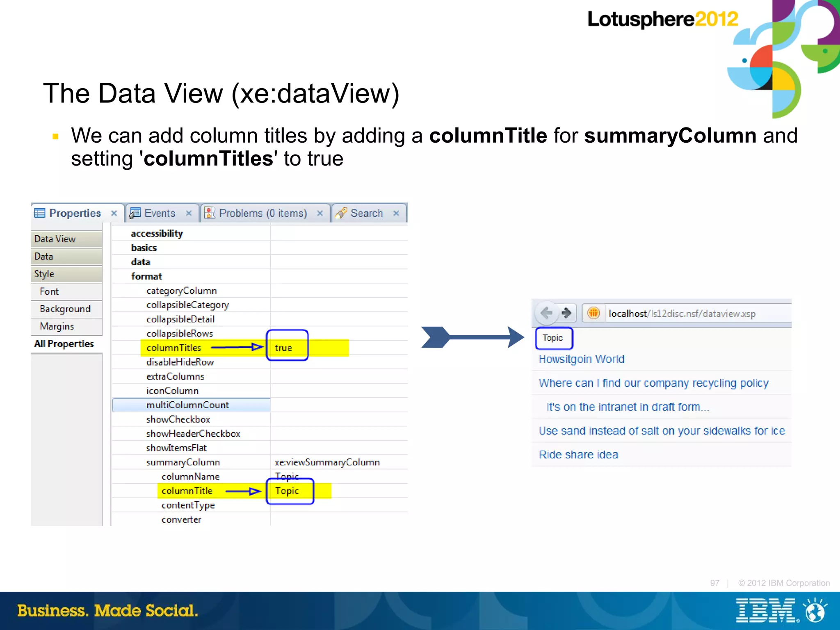The height and width of the screenshot is (630, 840).
Task: Close the Events tab with its X
Action: (x=189, y=213)
